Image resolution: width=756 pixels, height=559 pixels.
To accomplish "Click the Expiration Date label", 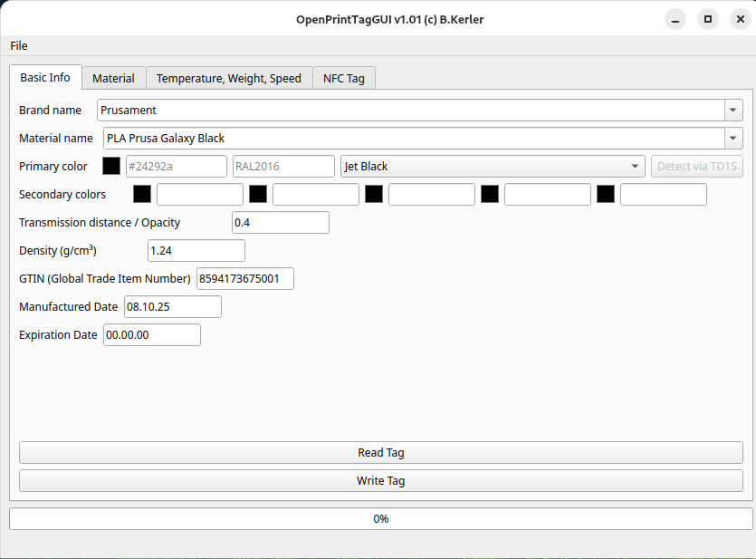I will tap(58, 334).
